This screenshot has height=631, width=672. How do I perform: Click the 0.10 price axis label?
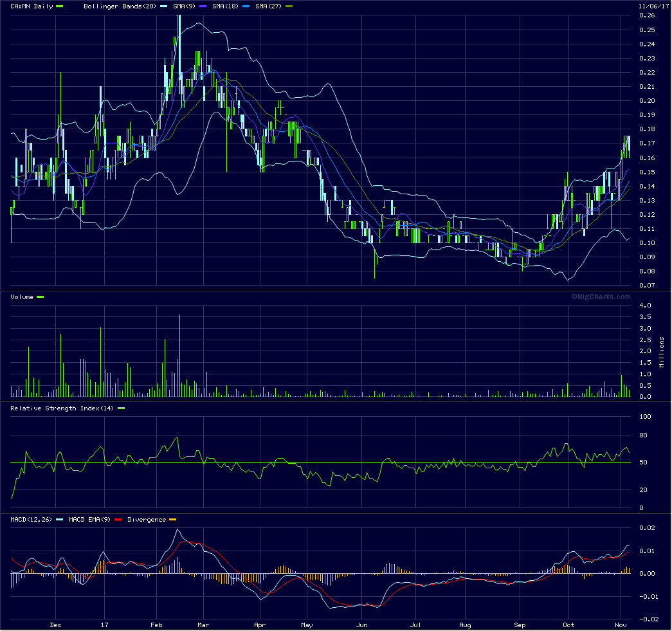point(647,242)
